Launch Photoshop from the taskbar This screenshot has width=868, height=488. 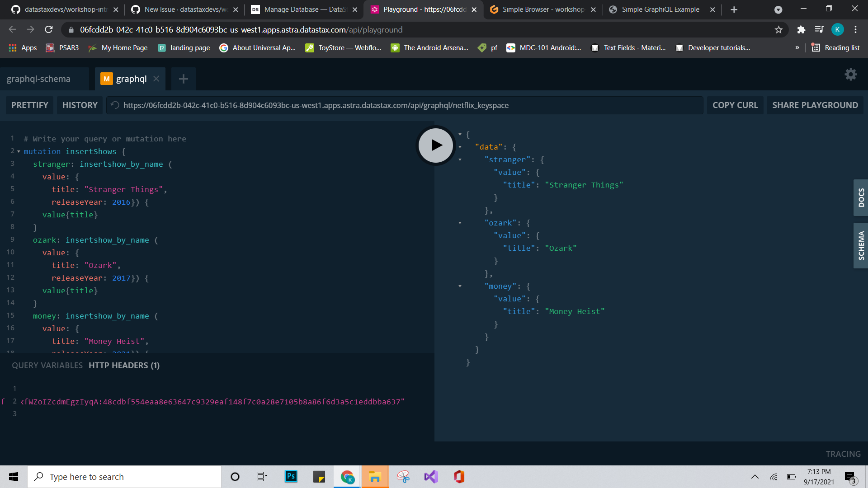(x=291, y=476)
